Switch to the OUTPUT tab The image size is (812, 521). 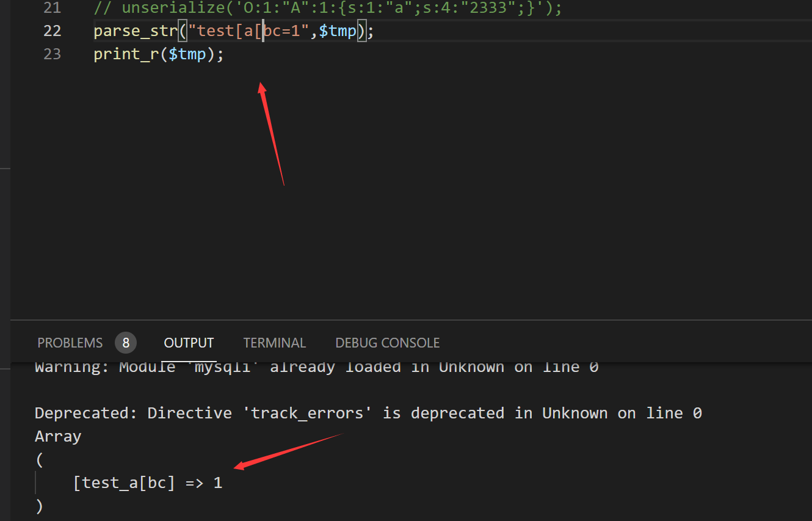(x=189, y=343)
